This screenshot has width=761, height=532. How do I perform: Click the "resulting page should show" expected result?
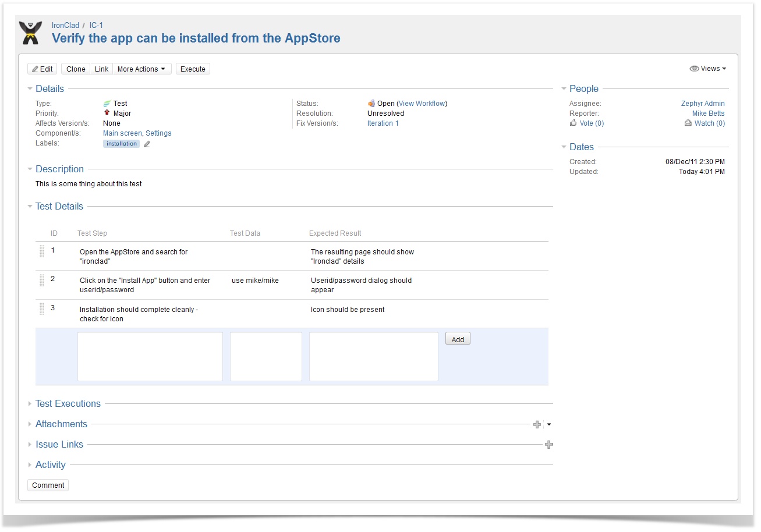[x=362, y=257]
